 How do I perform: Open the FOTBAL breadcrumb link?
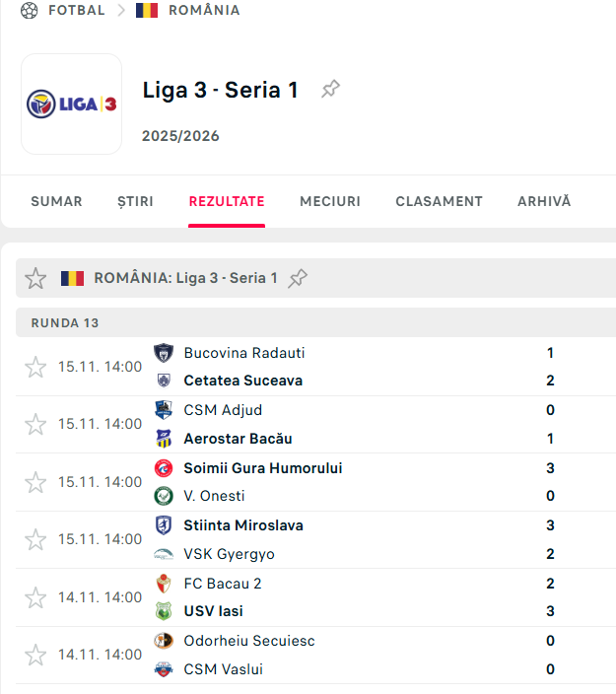[x=77, y=10]
